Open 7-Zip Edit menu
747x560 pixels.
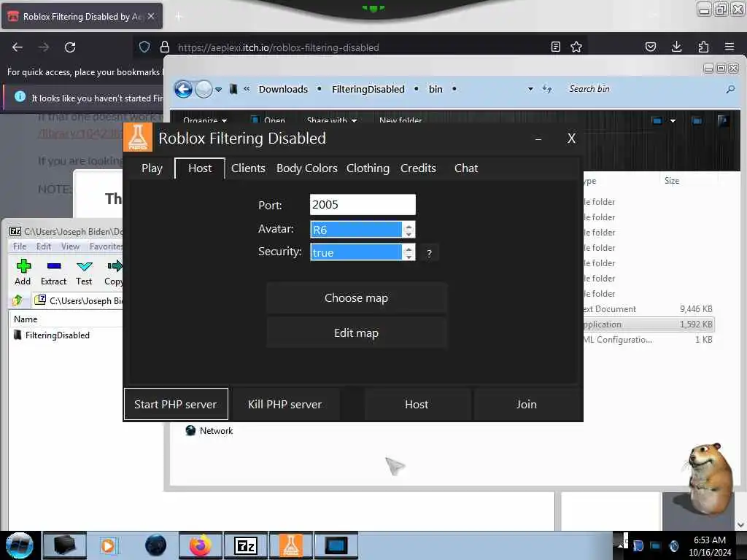click(x=43, y=246)
